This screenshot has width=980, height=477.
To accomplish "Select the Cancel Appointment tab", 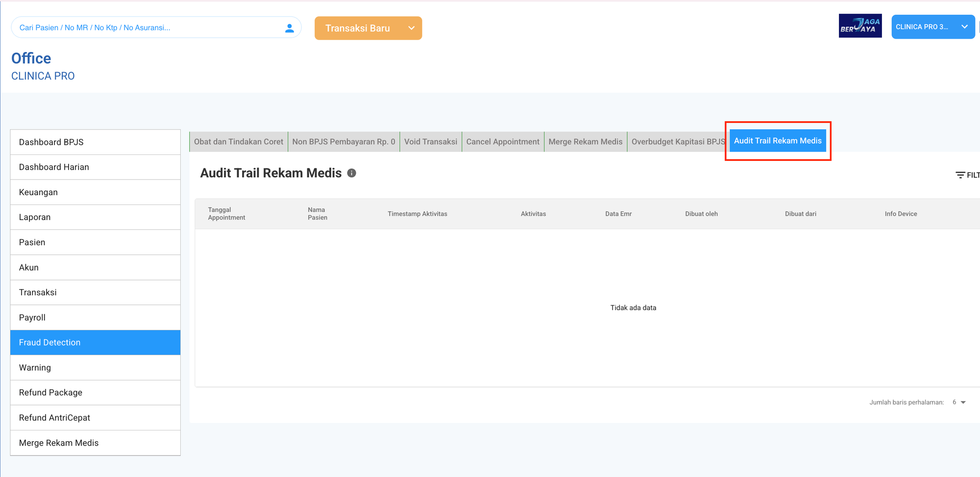I will pos(502,142).
